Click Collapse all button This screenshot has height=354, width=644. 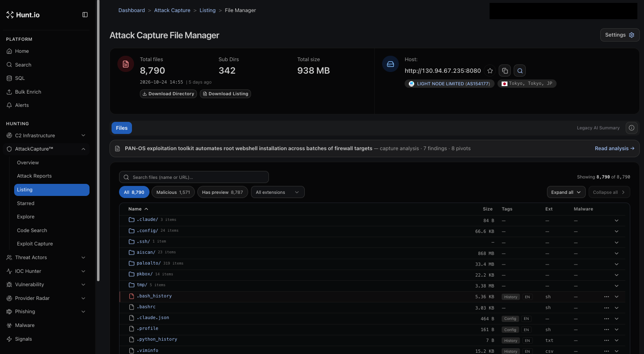pyautogui.click(x=609, y=192)
